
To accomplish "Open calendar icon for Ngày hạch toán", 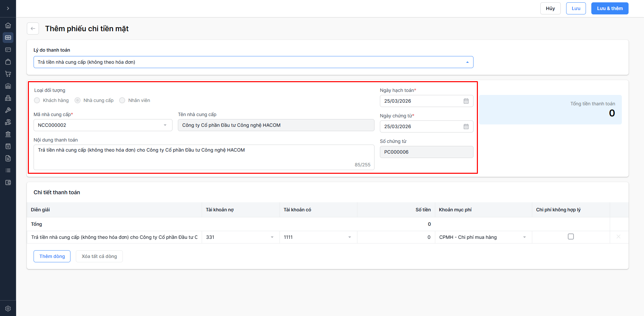I will pyautogui.click(x=466, y=101).
